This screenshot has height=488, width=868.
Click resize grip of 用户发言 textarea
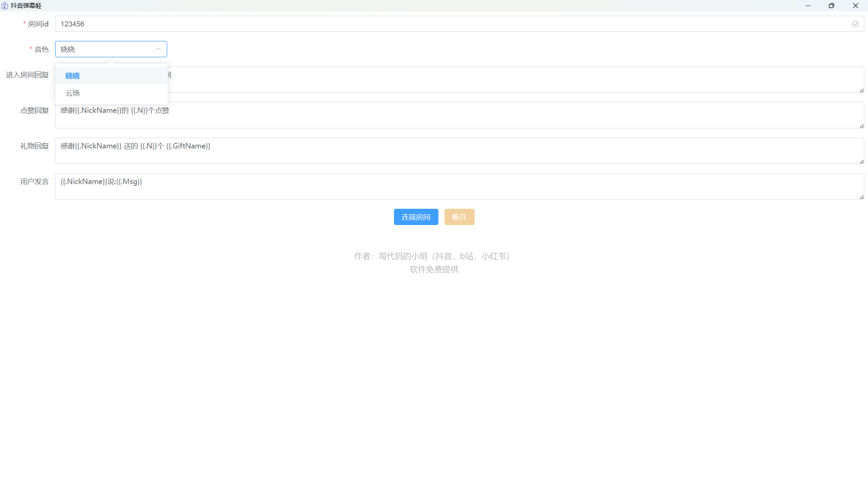coord(861,197)
